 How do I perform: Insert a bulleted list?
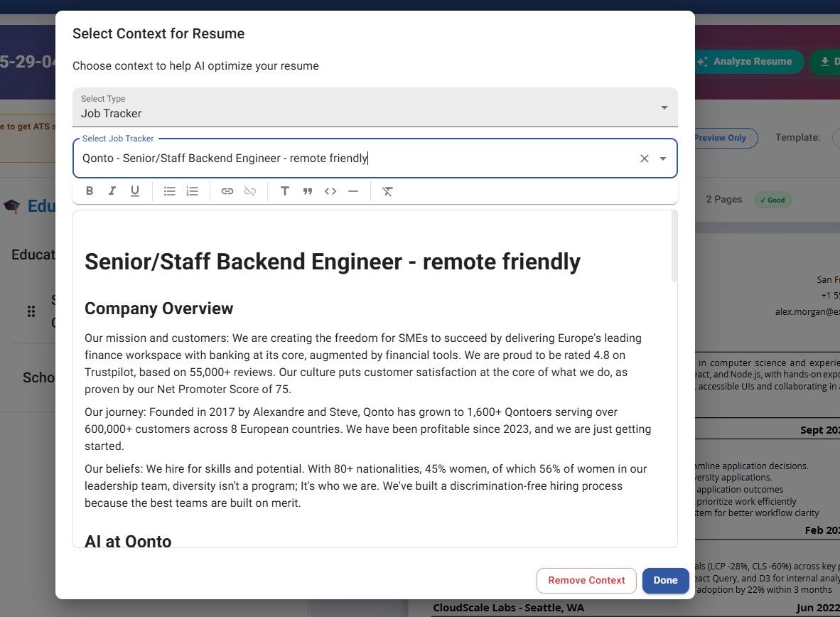(169, 191)
